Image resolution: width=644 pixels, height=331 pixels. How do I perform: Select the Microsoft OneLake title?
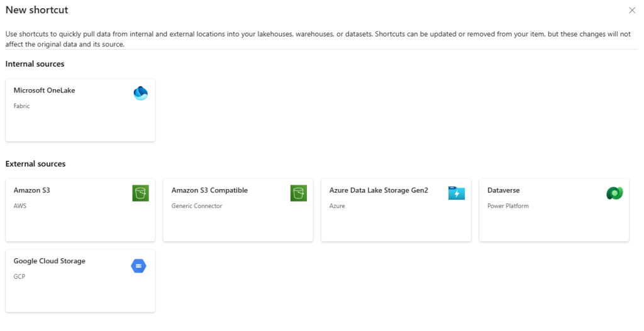coord(44,90)
